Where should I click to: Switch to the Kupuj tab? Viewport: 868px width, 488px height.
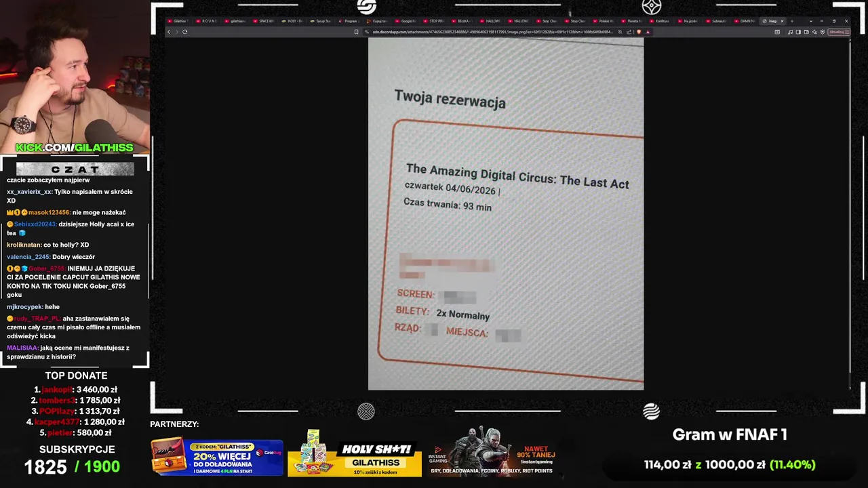point(378,21)
